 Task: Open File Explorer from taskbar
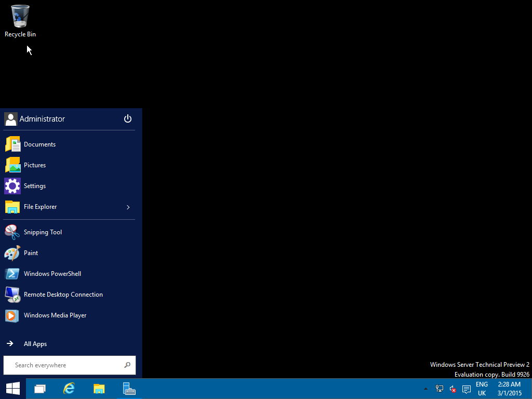pos(99,389)
